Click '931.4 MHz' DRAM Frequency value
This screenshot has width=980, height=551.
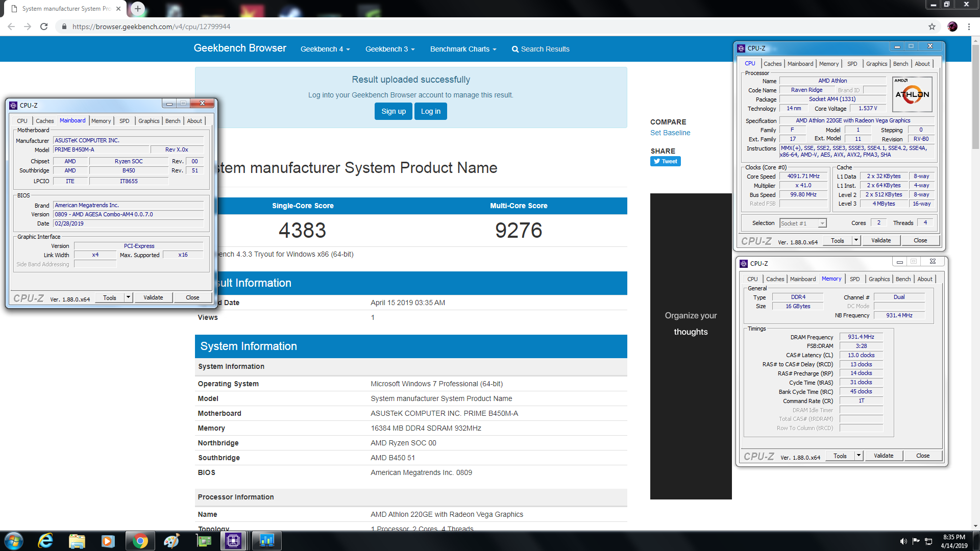pyautogui.click(x=861, y=337)
